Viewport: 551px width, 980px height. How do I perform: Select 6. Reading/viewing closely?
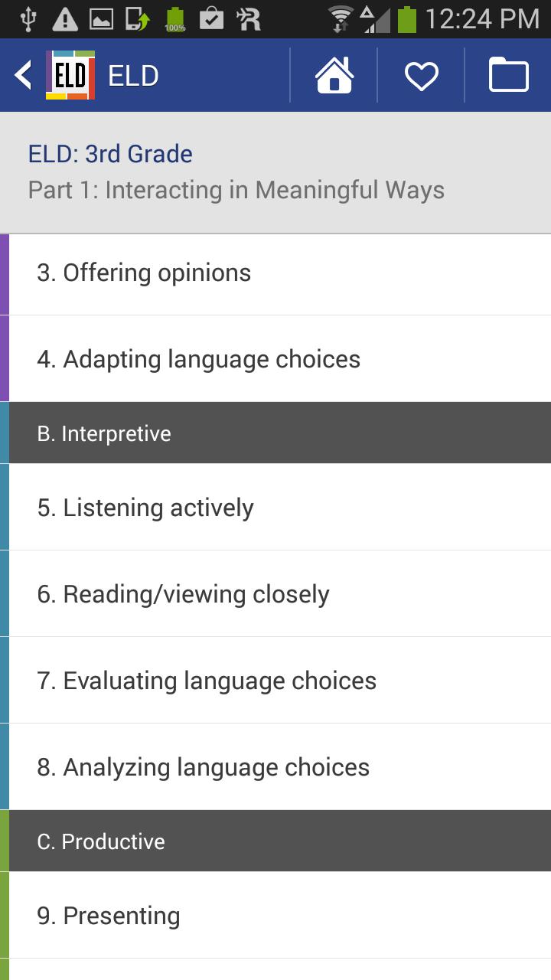pos(275,594)
